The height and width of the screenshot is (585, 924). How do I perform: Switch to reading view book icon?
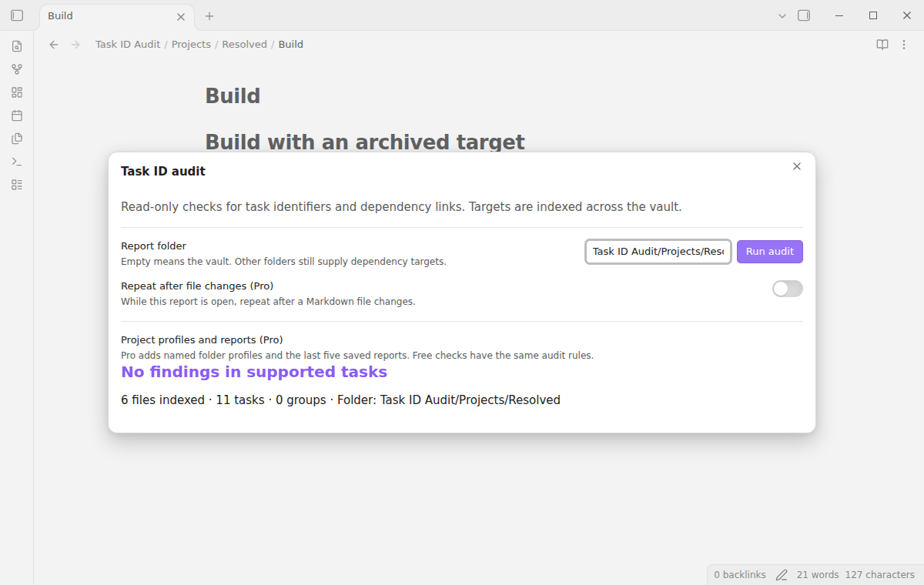[882, 45]
